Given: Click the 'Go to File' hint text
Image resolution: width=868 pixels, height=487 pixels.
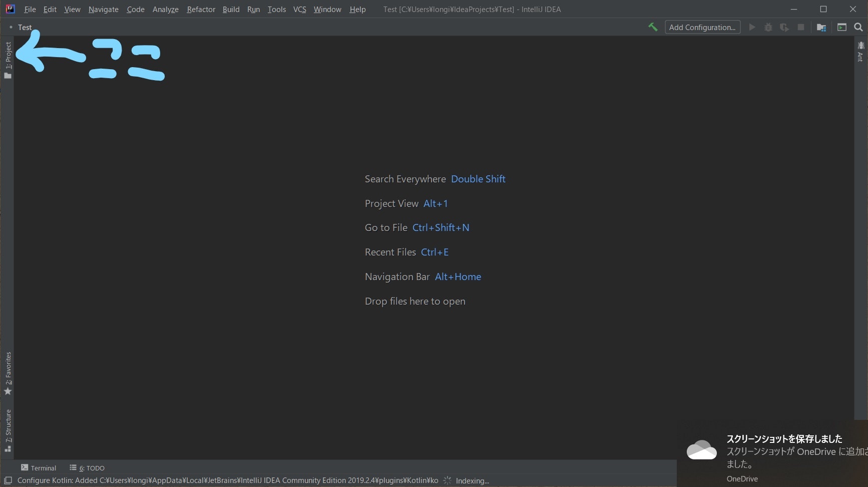Looking at the screenshot, I should 386,227.
